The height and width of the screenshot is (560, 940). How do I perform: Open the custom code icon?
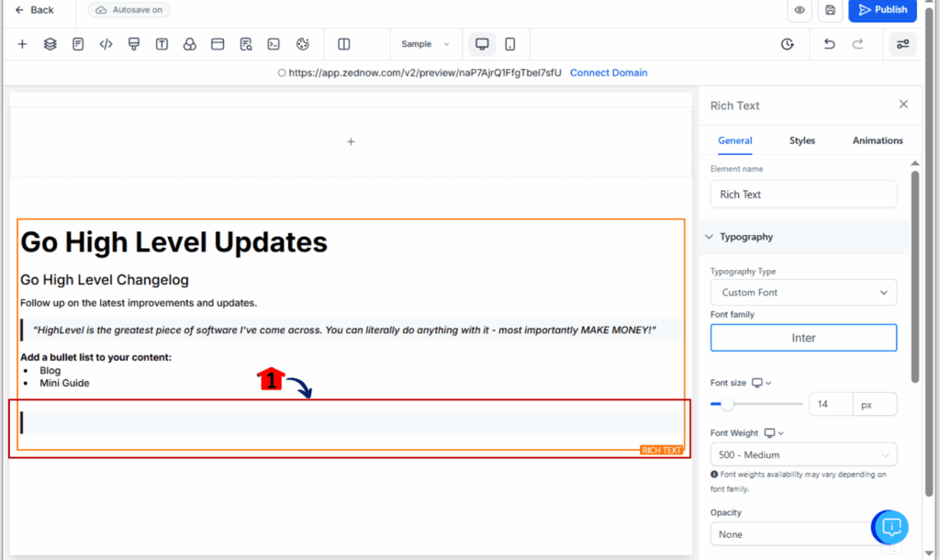pos(106,44)
